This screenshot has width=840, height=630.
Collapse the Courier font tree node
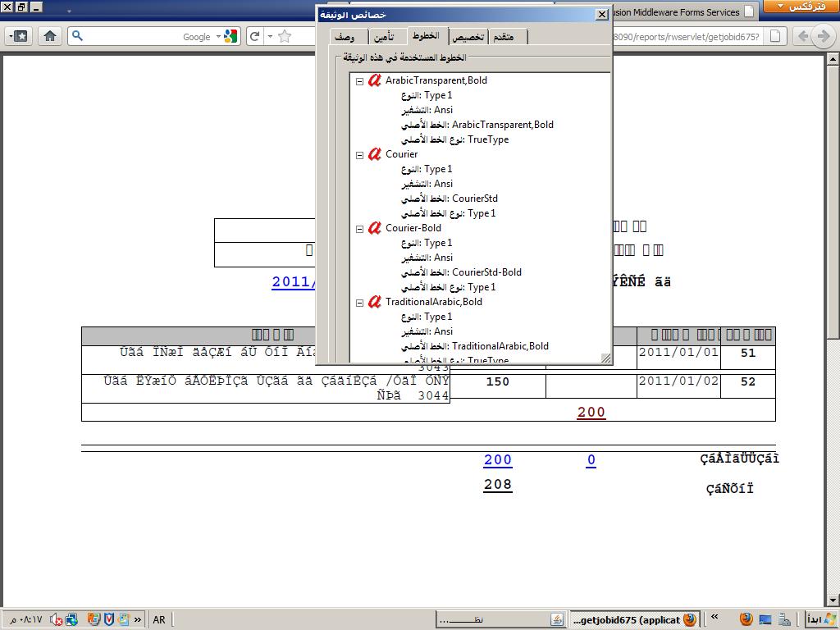pyautogui.click(x=359, y=154)
